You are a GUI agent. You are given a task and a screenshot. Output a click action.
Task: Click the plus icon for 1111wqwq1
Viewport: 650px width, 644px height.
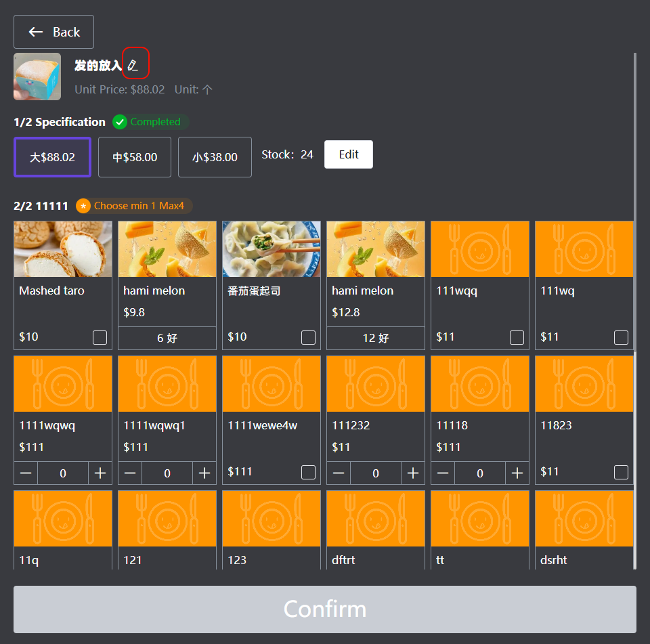(x=204, y=473)
